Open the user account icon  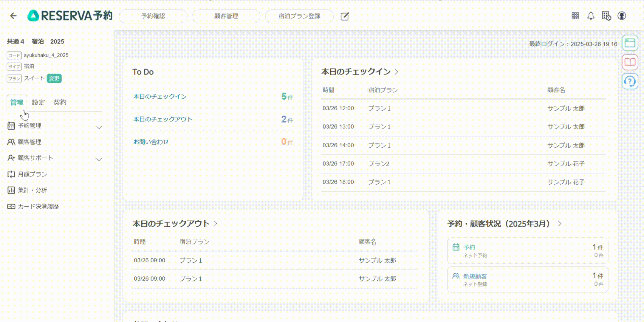click(x=622, y=16)
